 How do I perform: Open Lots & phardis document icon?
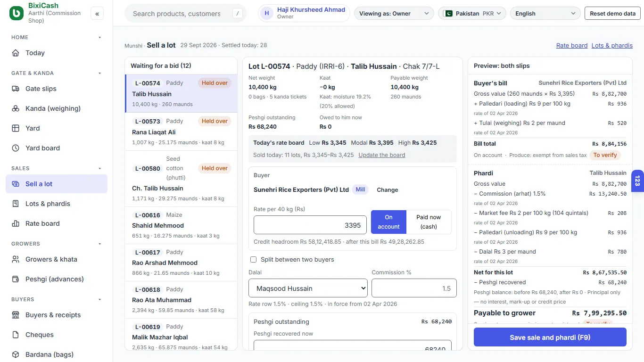pos(16,204)
